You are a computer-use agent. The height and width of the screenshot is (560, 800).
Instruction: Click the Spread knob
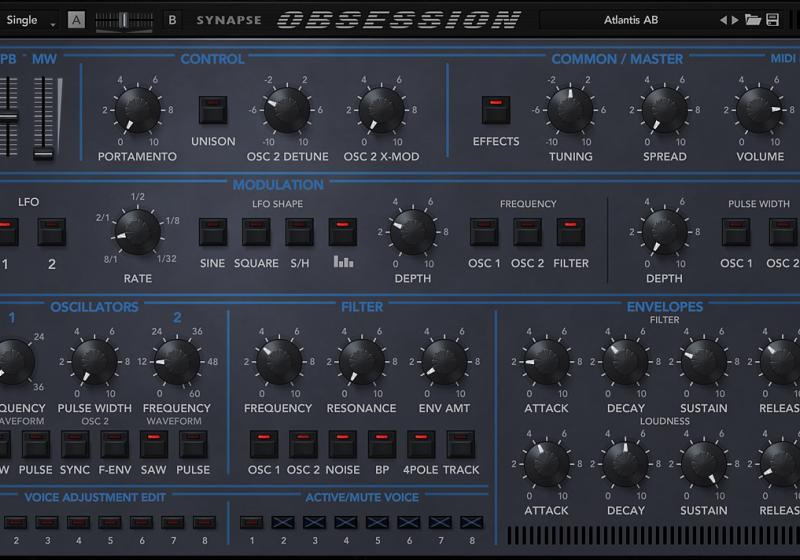664,110
